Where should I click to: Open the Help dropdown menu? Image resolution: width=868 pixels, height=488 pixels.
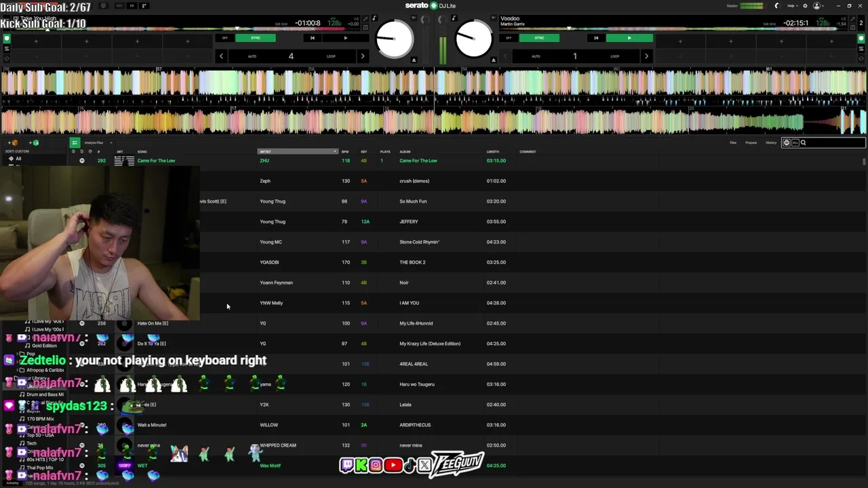tap(792, 6)
